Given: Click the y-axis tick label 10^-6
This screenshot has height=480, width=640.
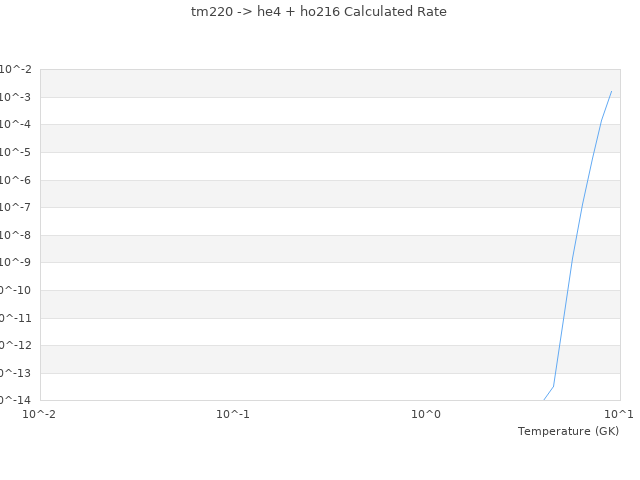Looking at the screenshot, I should coord(16,180).
